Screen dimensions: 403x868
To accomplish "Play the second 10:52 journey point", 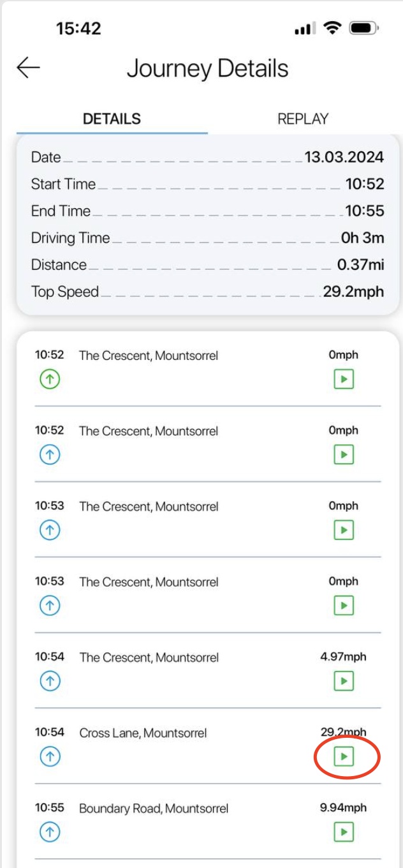I will (x=344, y=455).
